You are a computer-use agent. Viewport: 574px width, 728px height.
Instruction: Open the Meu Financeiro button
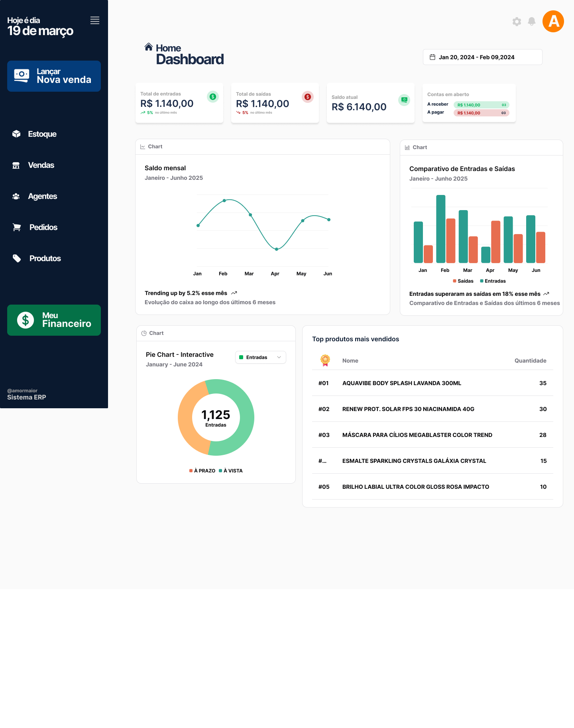[54, 320]
